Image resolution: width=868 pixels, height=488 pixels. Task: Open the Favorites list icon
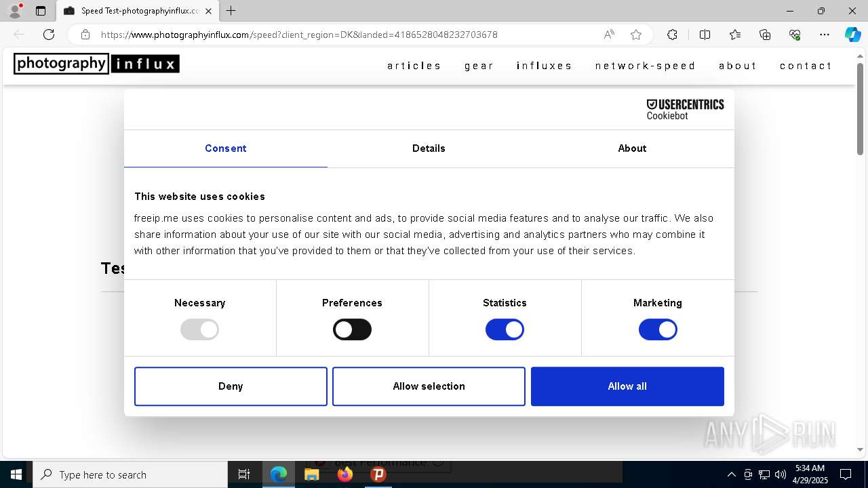coord(735,35)
